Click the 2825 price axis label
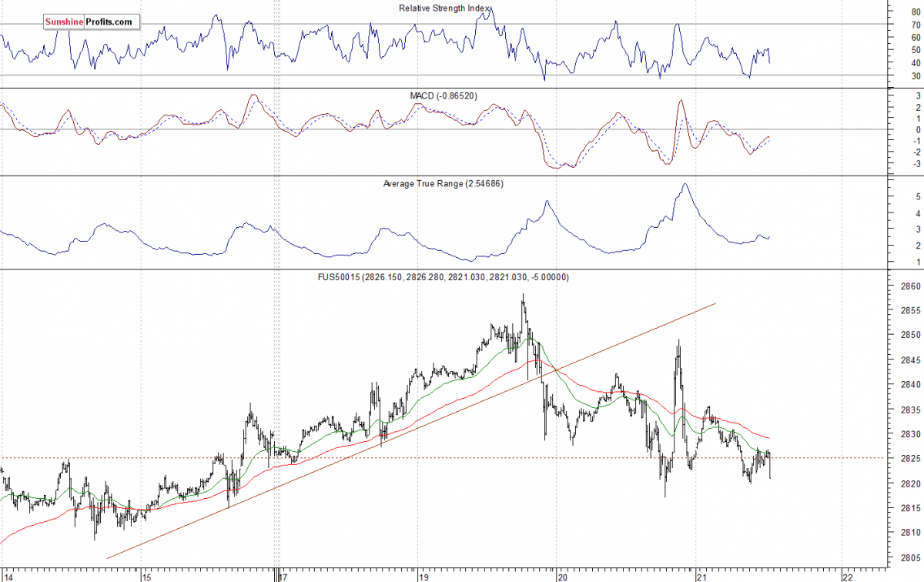The width and height of the screenshot is (924, 582). [910, 459]
